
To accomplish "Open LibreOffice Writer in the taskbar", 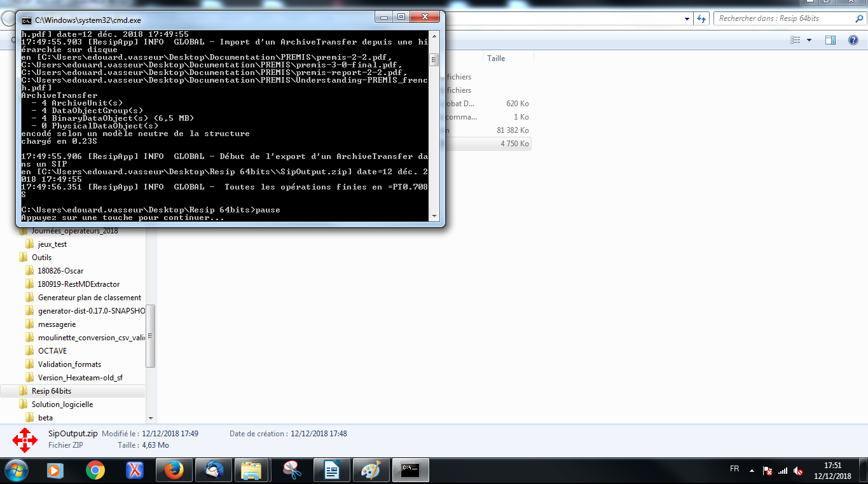I will 331,470.
